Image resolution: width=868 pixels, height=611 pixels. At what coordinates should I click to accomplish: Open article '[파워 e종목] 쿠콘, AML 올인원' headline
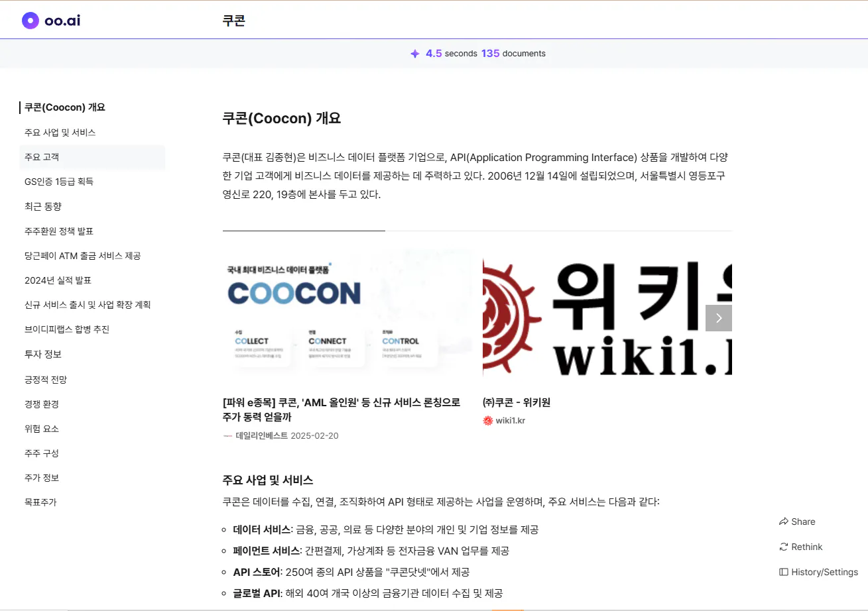(x=341, y=410)
